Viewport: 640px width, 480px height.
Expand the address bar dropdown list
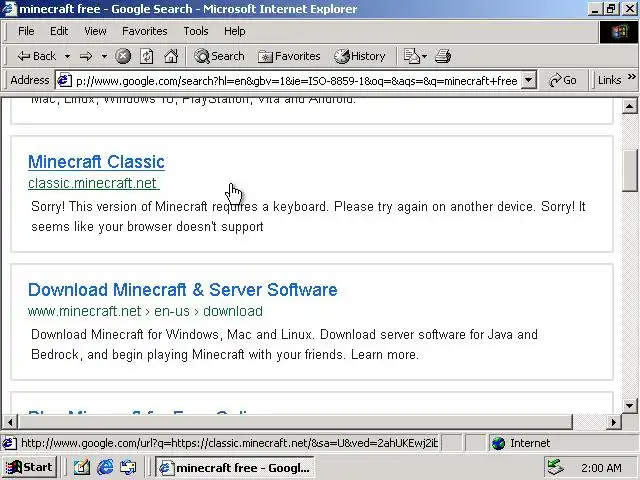529,80
